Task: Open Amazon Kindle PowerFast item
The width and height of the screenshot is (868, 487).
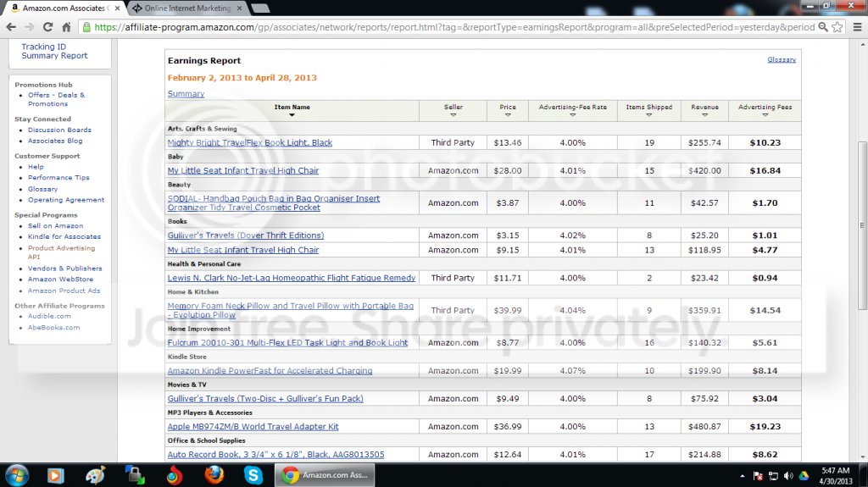Action: point(270,371)
